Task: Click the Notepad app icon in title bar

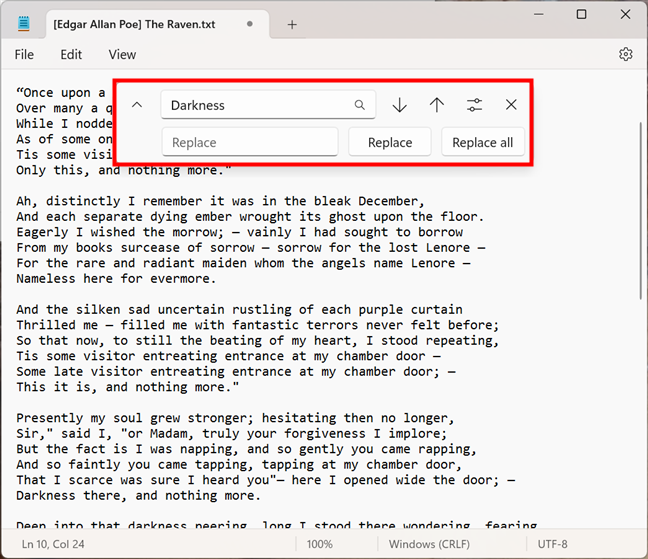Action: pos(24,24)
